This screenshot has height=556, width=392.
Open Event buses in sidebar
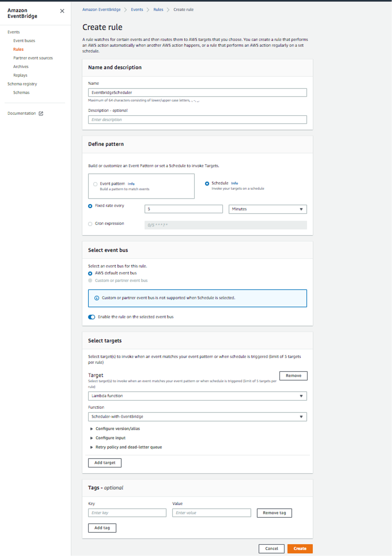coord(24,41)
